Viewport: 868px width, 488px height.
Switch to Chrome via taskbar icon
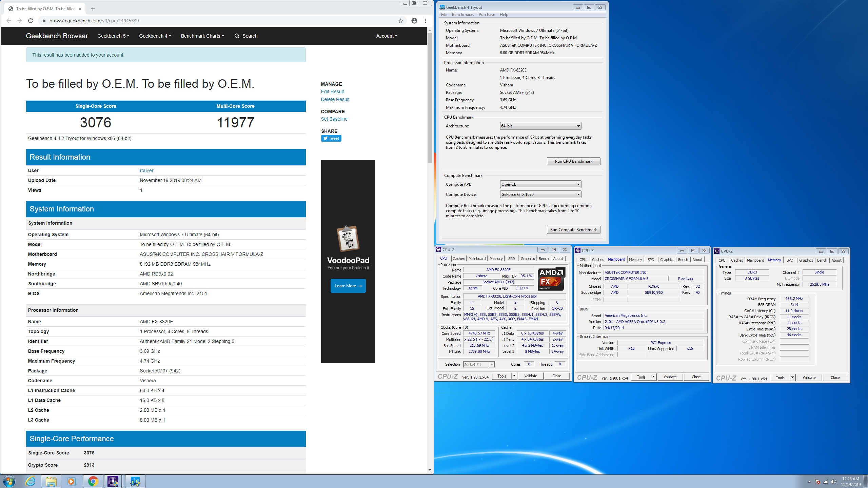pyautogui.click(x=93, y=481)
